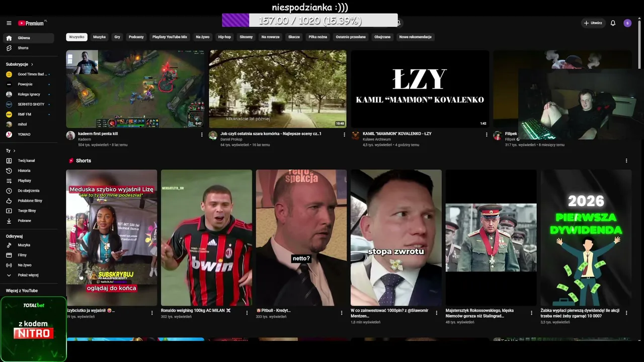Open the hamburger guide menu

tap(9, 23)
